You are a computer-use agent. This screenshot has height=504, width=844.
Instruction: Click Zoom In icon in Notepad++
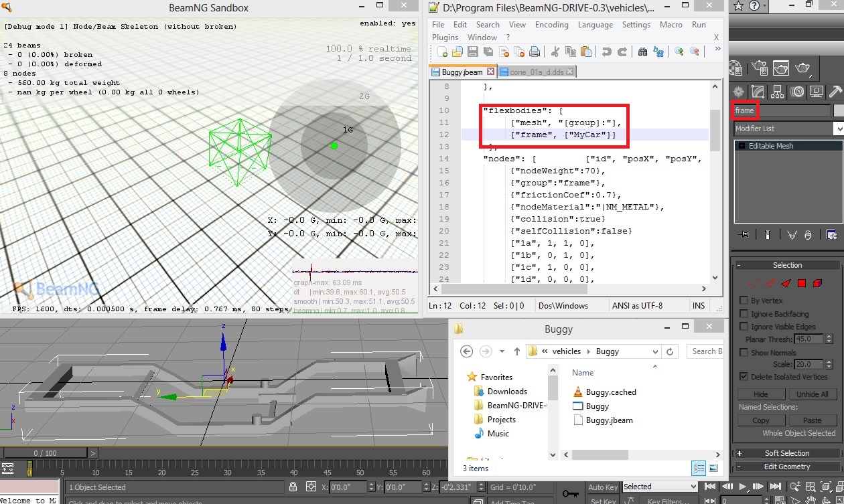point(679,52)
